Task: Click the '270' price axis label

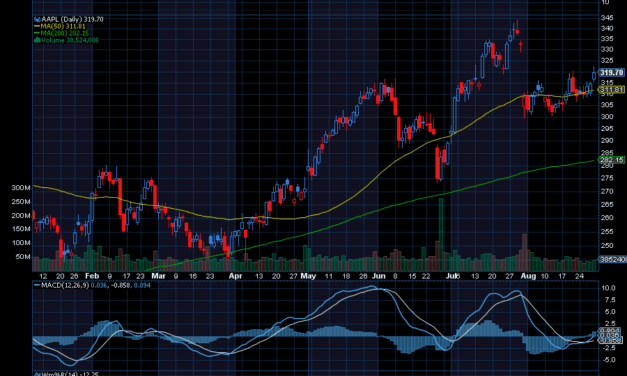Action: pos(607,191)
